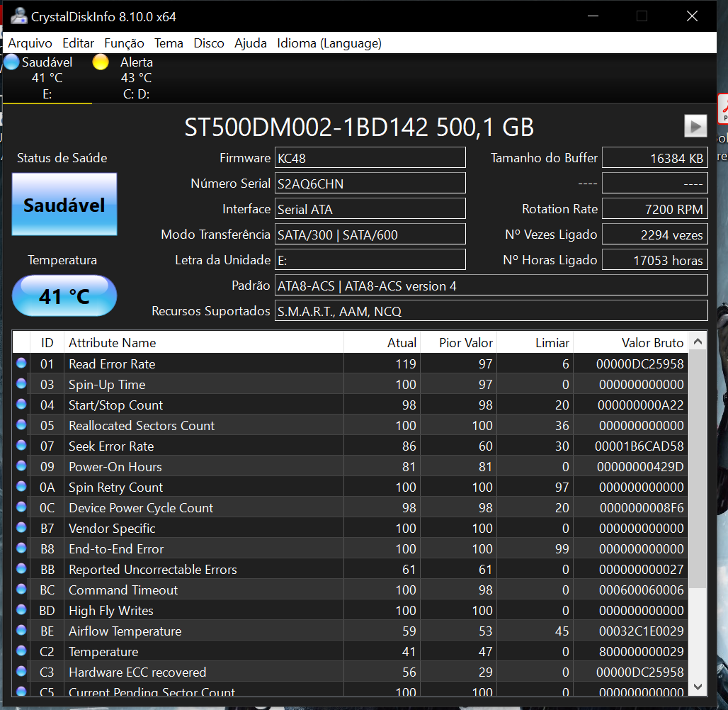The image size is (728, 710).
Task: Click the Padrão ATA8-ACS field
Action: click(491, 286)
